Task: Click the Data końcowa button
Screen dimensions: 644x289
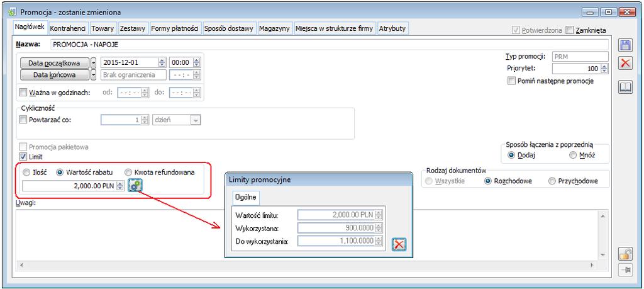Action: (54, 75)
